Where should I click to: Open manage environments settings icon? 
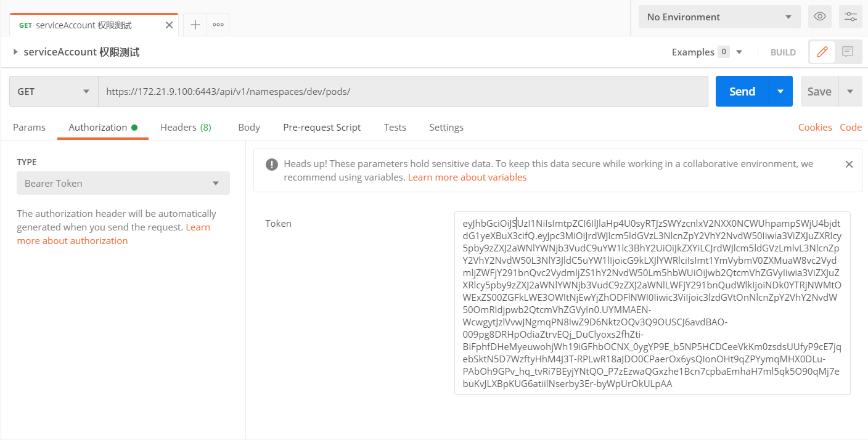(850, 17)
